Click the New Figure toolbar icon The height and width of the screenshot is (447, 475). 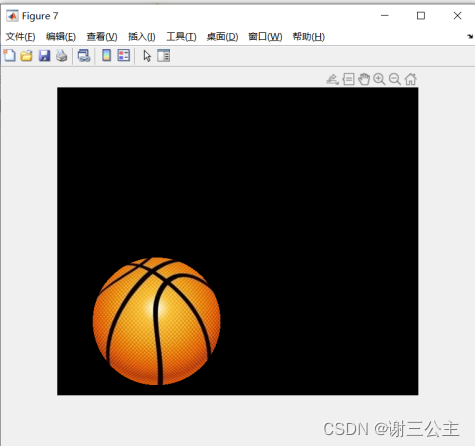click(x=9, y=55)
